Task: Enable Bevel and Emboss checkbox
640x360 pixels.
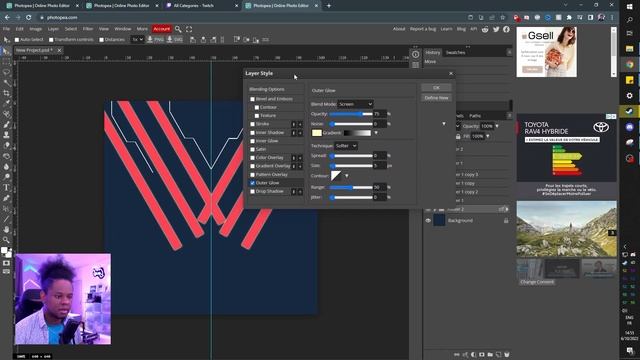Action: (252, 99)
